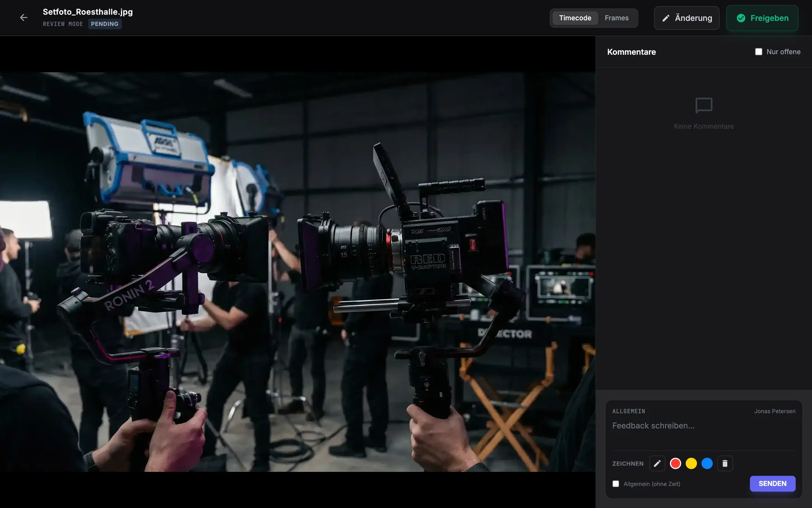Click the Keine Kommentare placeholder text
Screen dimensions: 812x508
click(x=704, y=126)
